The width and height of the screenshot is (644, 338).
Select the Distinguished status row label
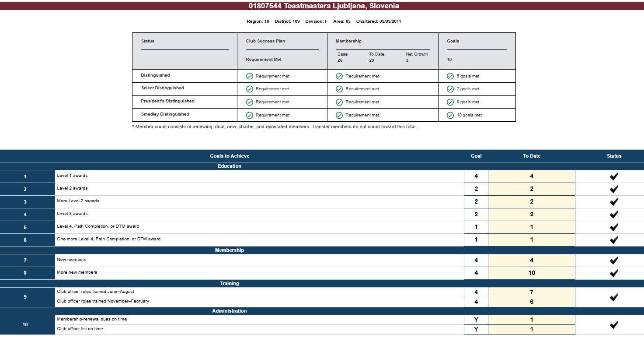[x=155, y=75]
